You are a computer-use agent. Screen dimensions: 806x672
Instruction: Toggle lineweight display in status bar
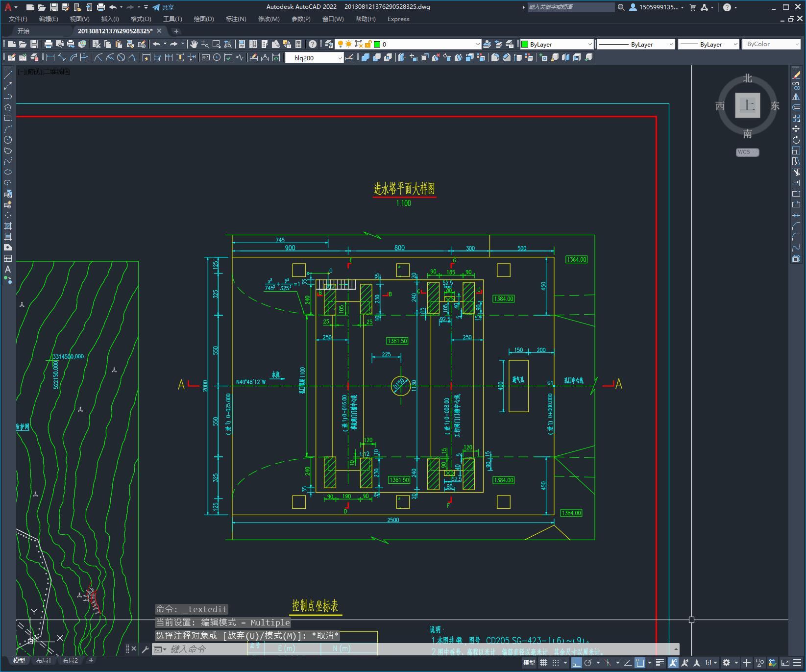click(x=660, y=663)
